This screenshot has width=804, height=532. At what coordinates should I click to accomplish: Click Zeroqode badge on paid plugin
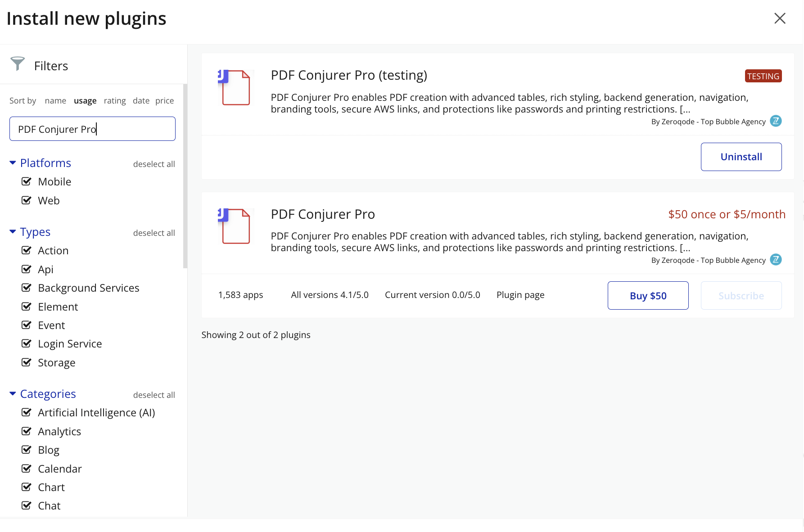click(x=776, y=260)
